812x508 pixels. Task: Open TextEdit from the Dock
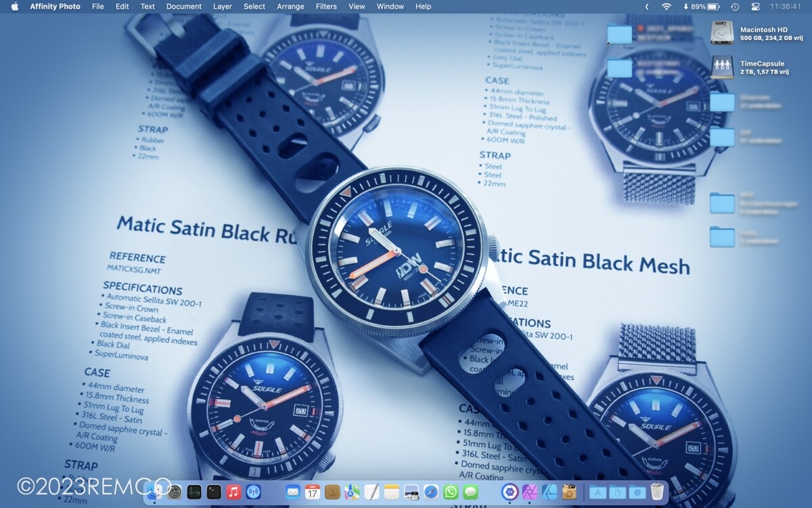371,492
